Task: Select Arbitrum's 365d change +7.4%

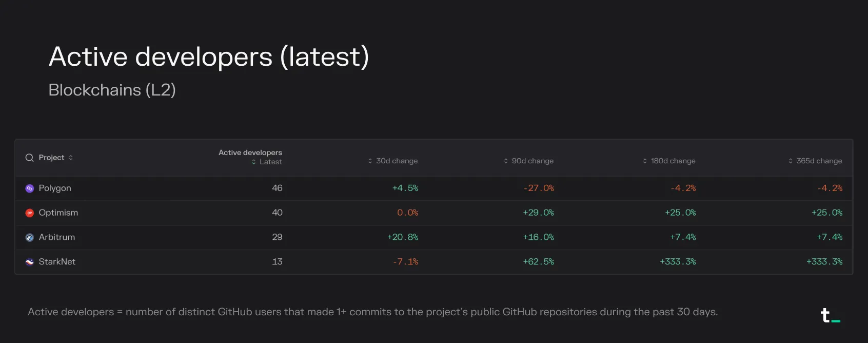Action: (x=830, y=237)
